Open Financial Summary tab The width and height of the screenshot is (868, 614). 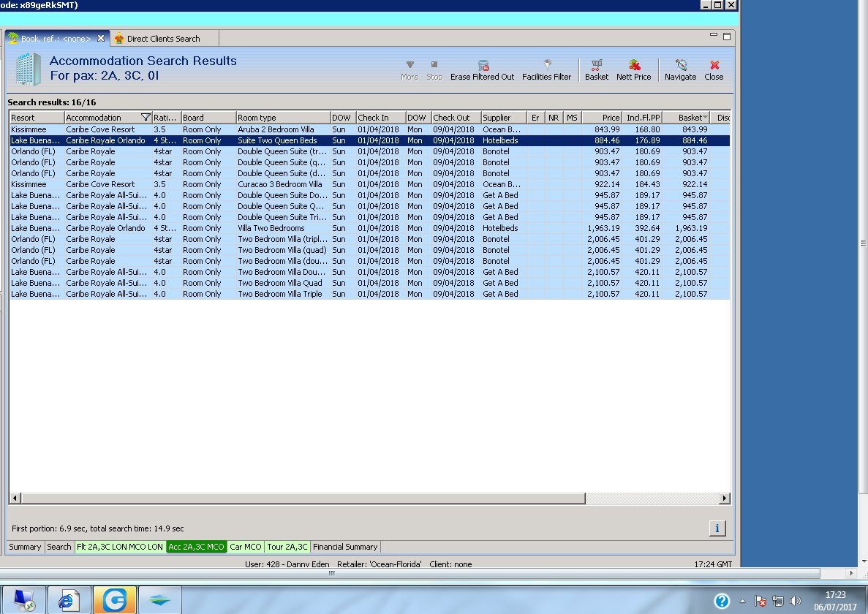[345, 547]
